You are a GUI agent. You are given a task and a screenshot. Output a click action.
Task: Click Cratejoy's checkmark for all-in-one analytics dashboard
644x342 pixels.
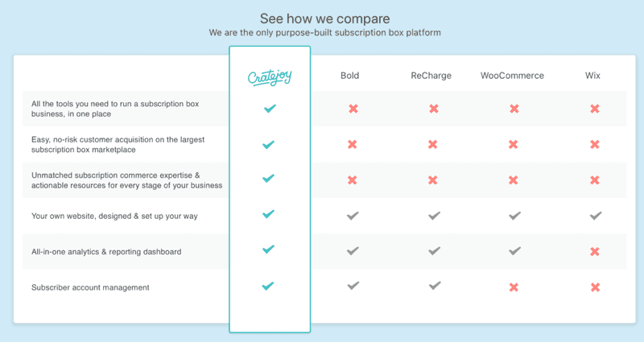(269, 250)
